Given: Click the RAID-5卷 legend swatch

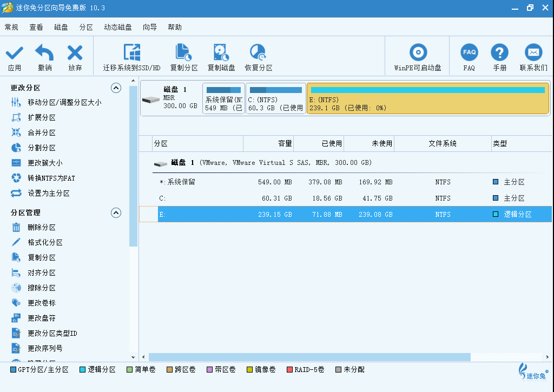Looking at the screenshot, I should pyautogui.click(x=290, y=370).
